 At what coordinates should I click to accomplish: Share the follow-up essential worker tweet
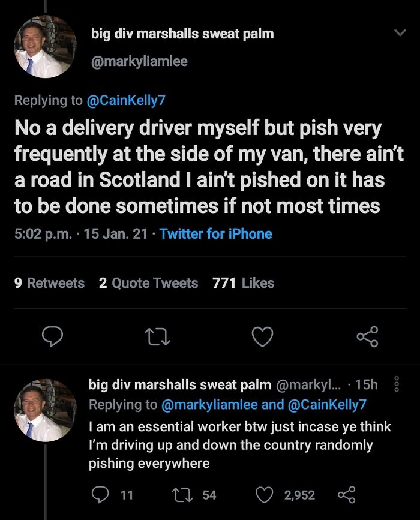(347, 495)
